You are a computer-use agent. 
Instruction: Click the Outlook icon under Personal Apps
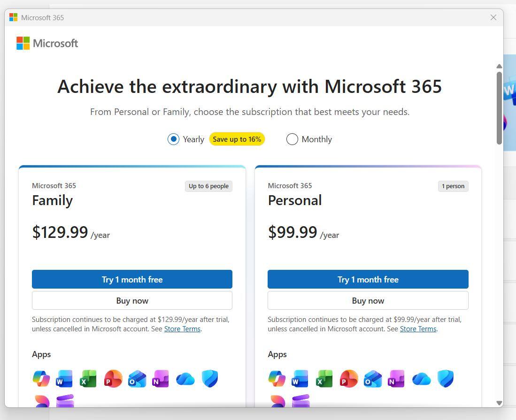[x=373, y=379]
